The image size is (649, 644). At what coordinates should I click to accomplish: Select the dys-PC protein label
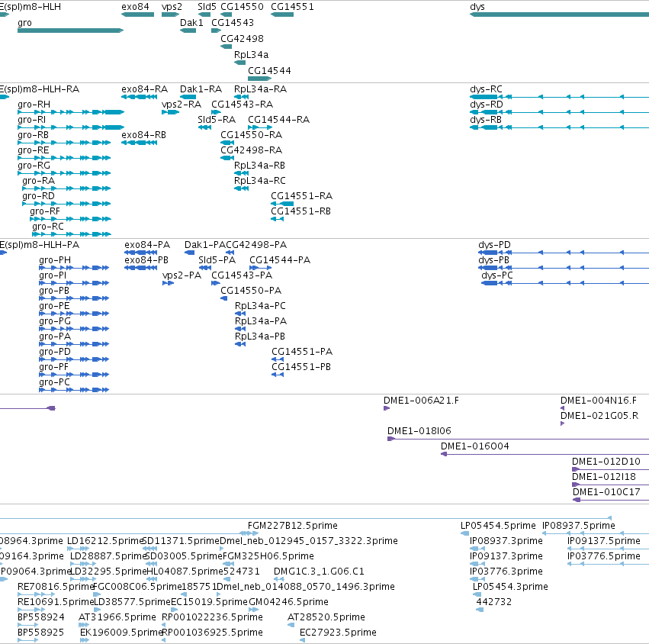tap(497, 275)
